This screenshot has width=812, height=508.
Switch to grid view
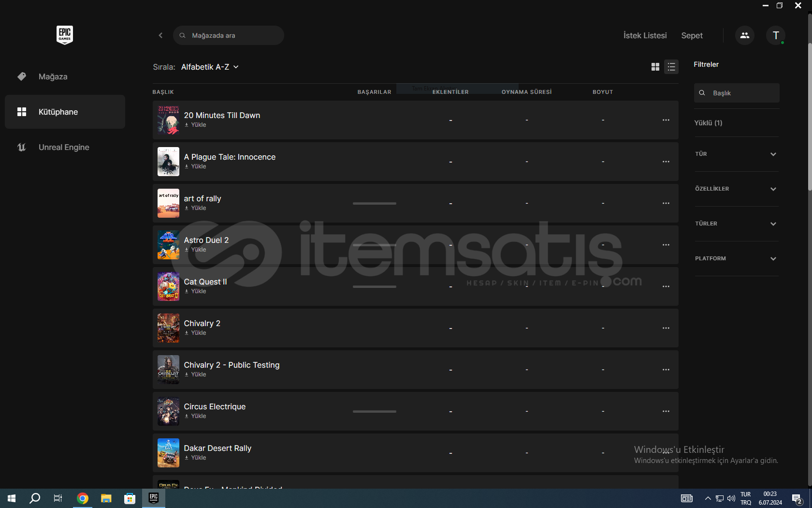[x=655, y=67]
